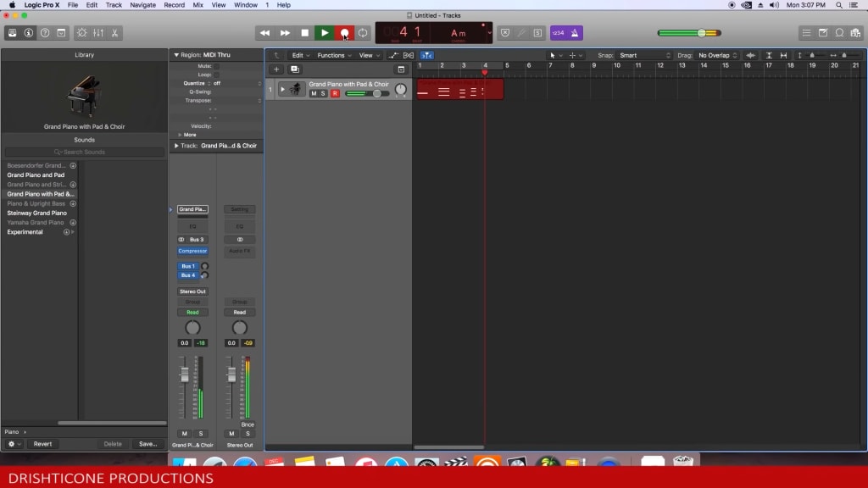The image size is (868, 488).
Task: Toggle the Metronome click
Action: click(575, 33)
